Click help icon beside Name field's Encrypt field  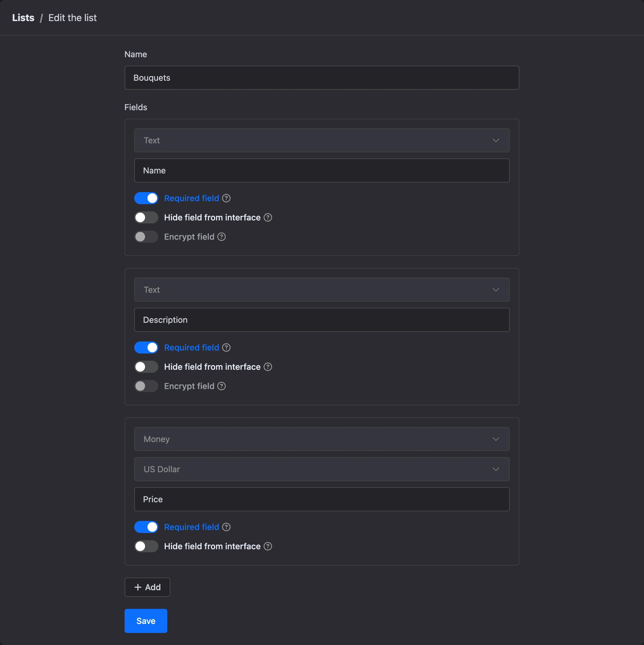point(221,237)
